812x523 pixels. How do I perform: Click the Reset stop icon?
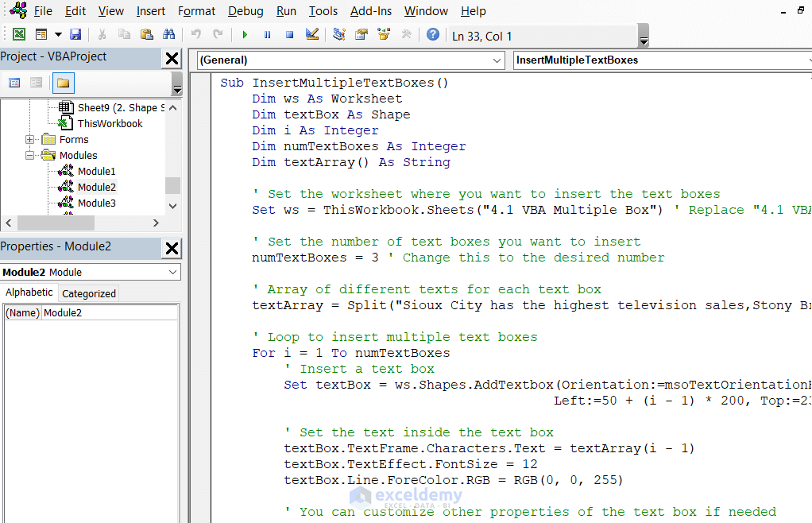pos(289,35)
